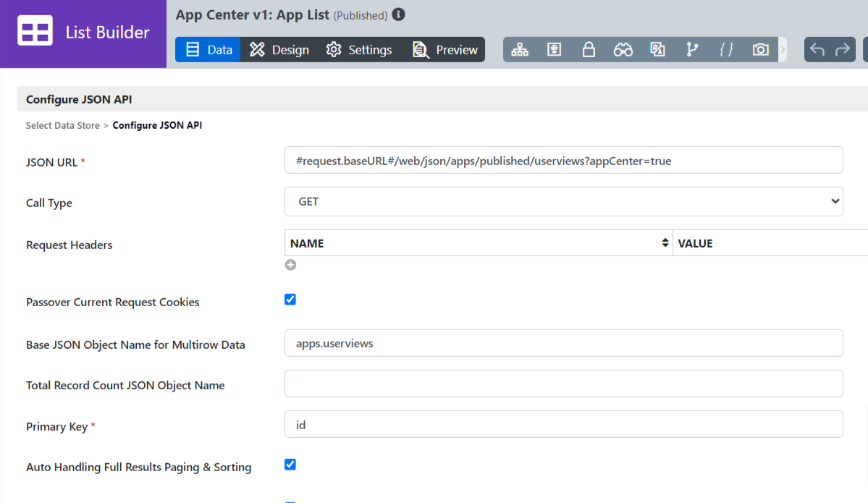Go back to Select Data Store breadcrumb

click(x=63, y=125)
